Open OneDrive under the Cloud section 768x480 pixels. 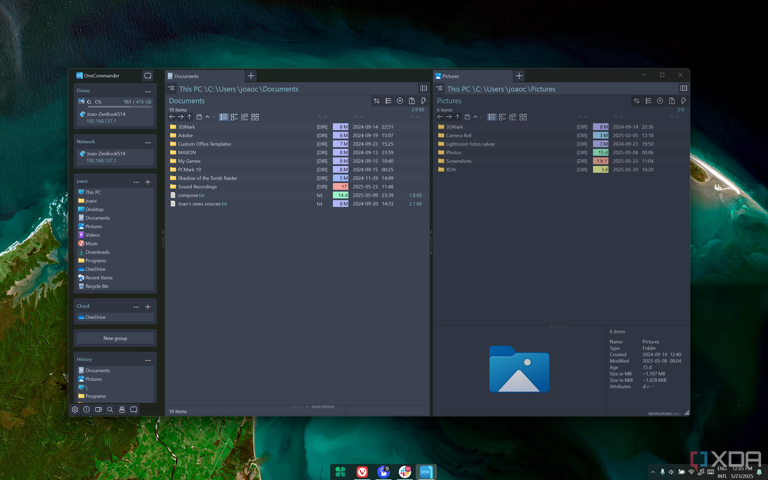tap(95, 317)
